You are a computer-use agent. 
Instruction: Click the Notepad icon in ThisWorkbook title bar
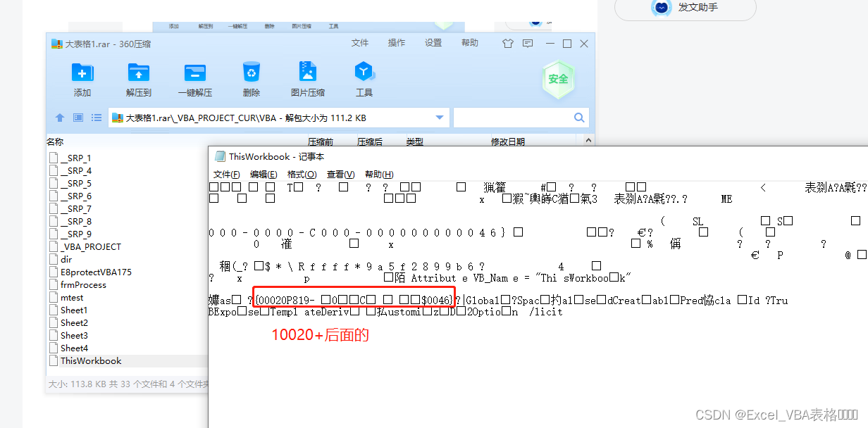pos(220,156)
